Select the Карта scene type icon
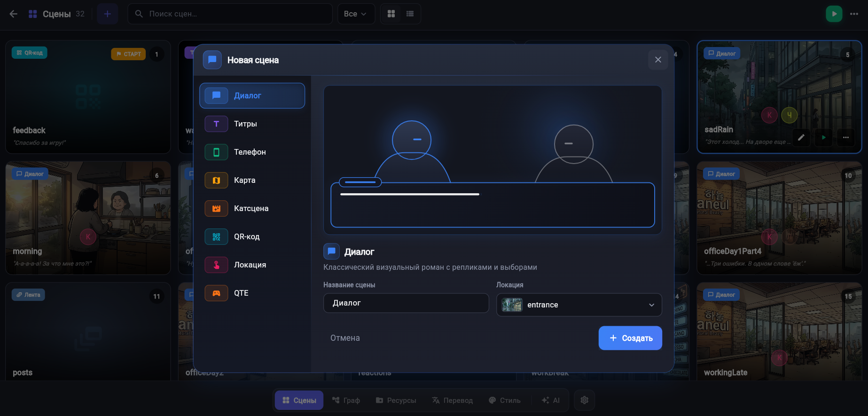 216,180
